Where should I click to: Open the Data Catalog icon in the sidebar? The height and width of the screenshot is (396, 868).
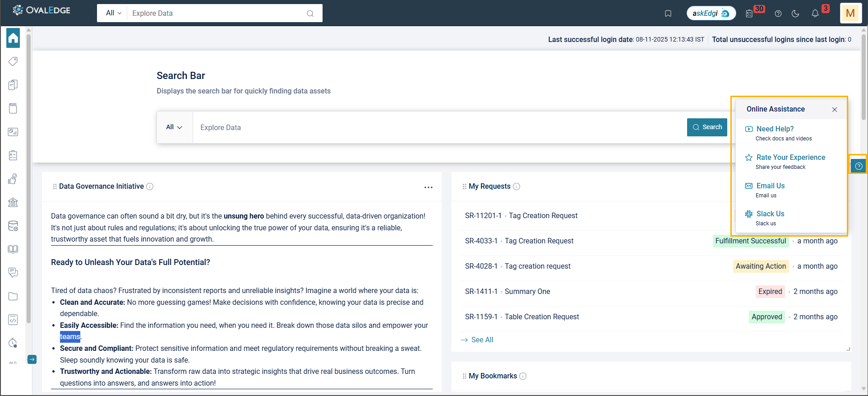click(13, 108)
